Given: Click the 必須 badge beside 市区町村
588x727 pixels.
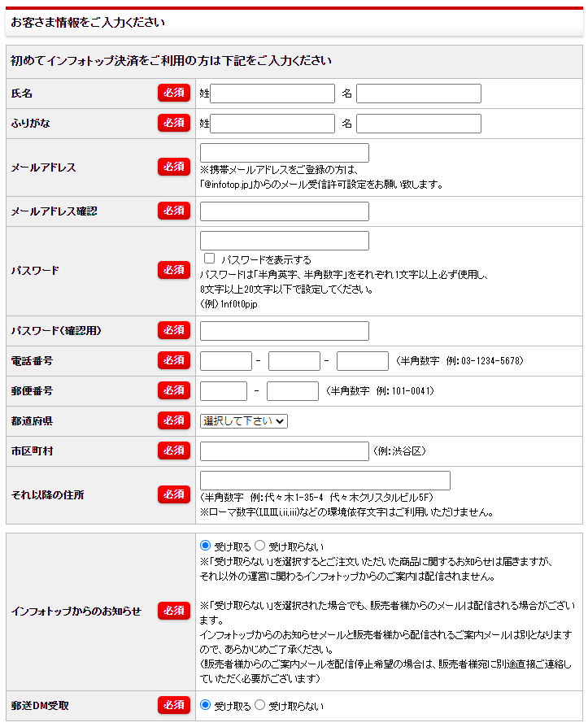Looking at the screenshot, I should tap(174, 451).
